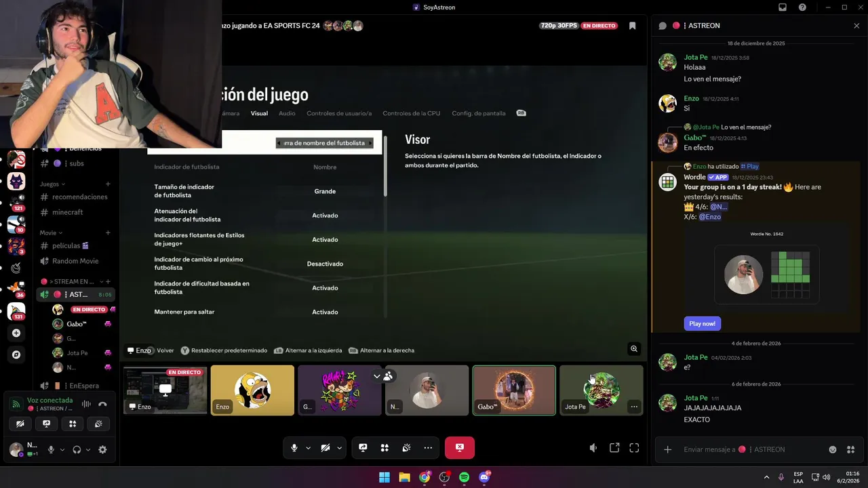Screen dimensions: 868x488
Task: Open user settings gear icon
Action: coord(102,449)
